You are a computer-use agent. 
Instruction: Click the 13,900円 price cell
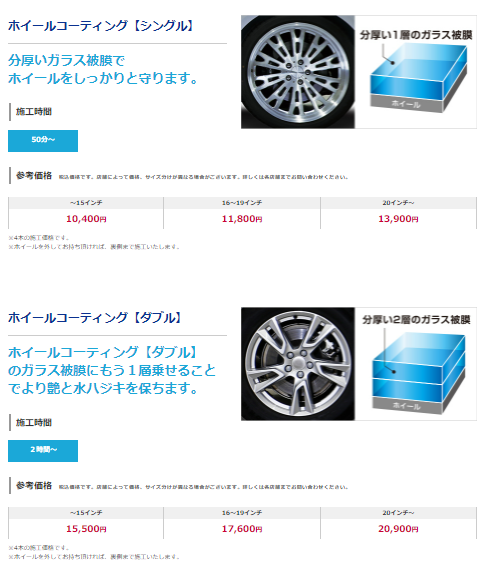398,219
